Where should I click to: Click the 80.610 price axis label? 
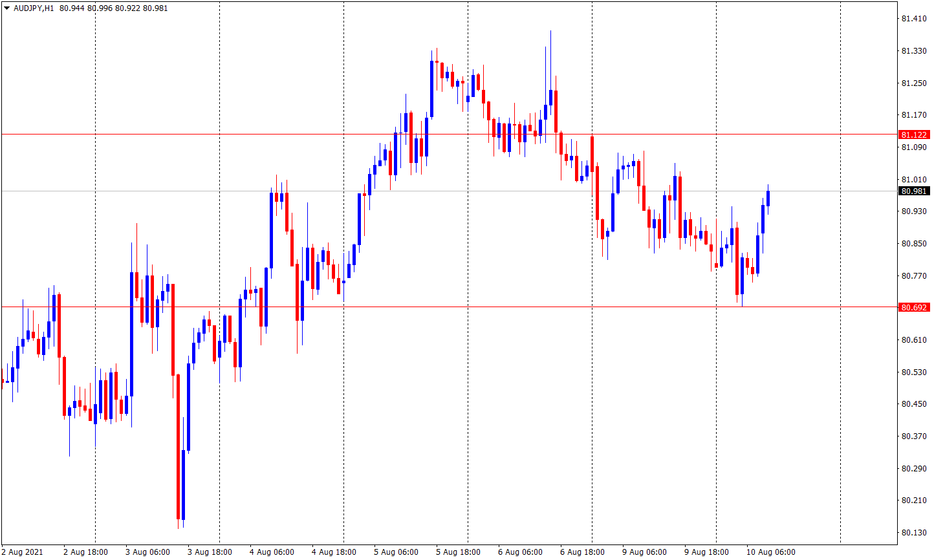click(914, 340)
